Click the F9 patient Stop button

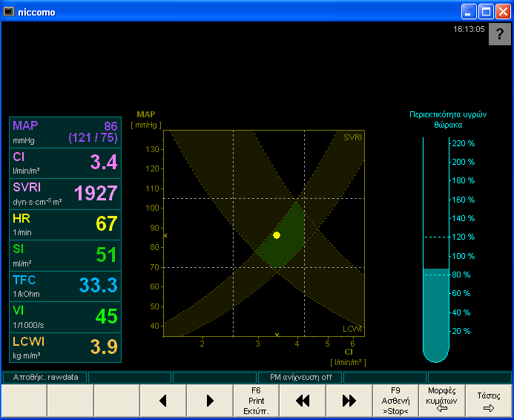pyautogui.click(x=395, y=400)
